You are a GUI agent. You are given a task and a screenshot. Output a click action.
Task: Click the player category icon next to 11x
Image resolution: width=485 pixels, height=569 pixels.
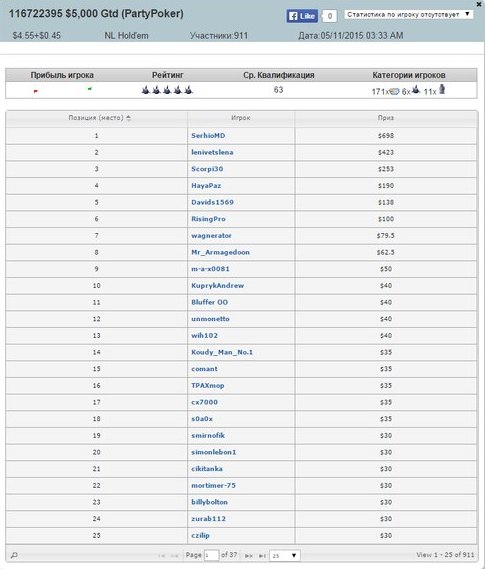442,89
